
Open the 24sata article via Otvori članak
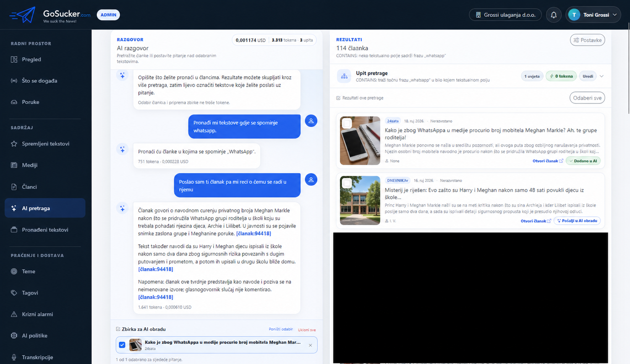click(547, 161)
